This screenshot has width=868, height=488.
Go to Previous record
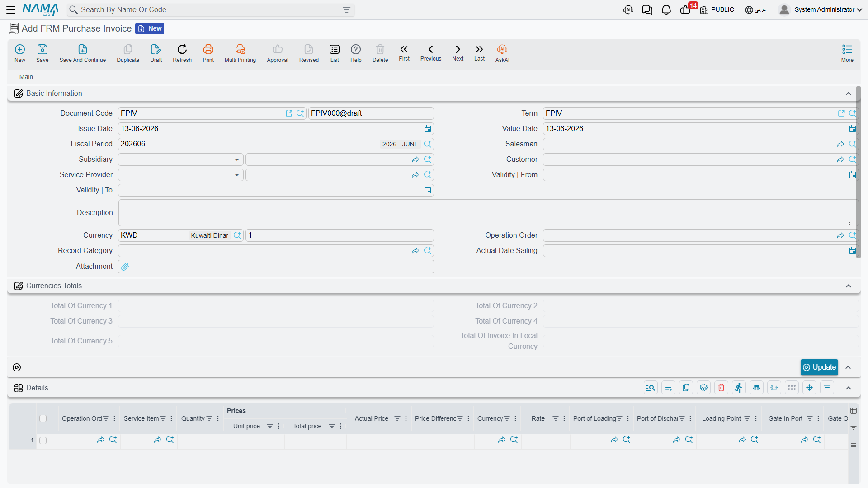pos(431,53)
